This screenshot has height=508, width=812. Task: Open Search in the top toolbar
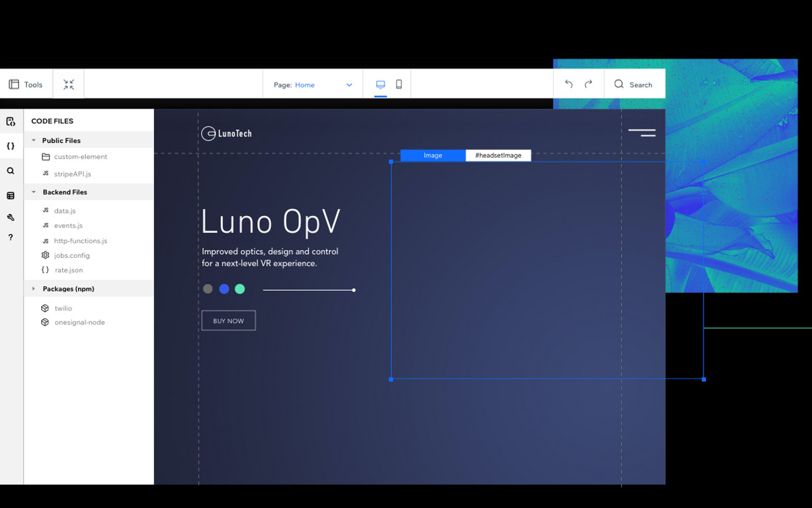pos(633,84)
